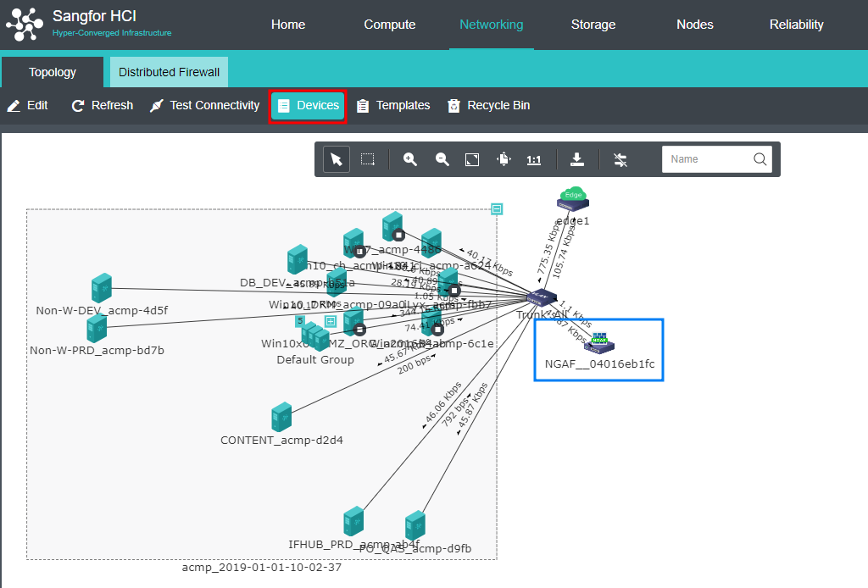Image resolution: width=868 pixels, height=588 pixels.
Task: Select the PO_QAS_acmp-d9fb VM
Action: [415, 525]
